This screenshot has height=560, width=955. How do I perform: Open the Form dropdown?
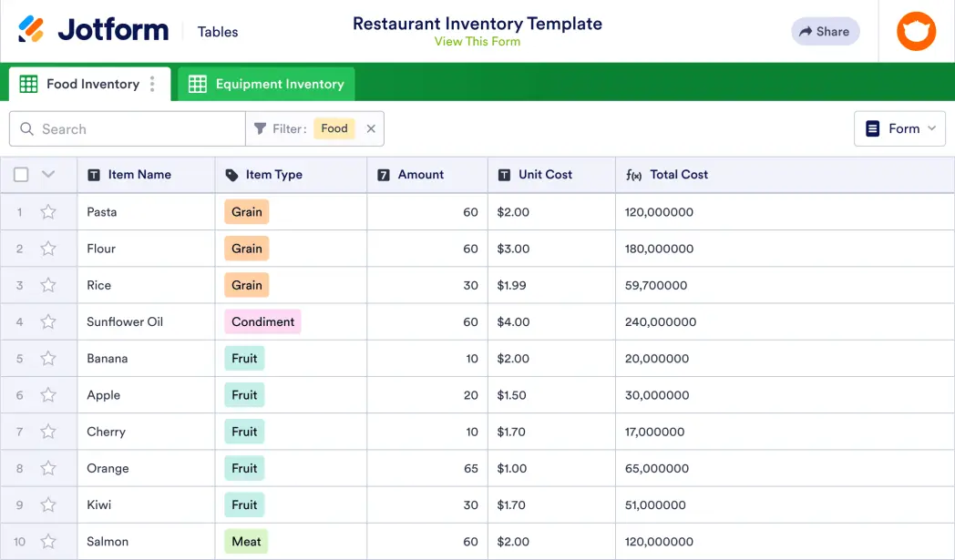(899, 128)
